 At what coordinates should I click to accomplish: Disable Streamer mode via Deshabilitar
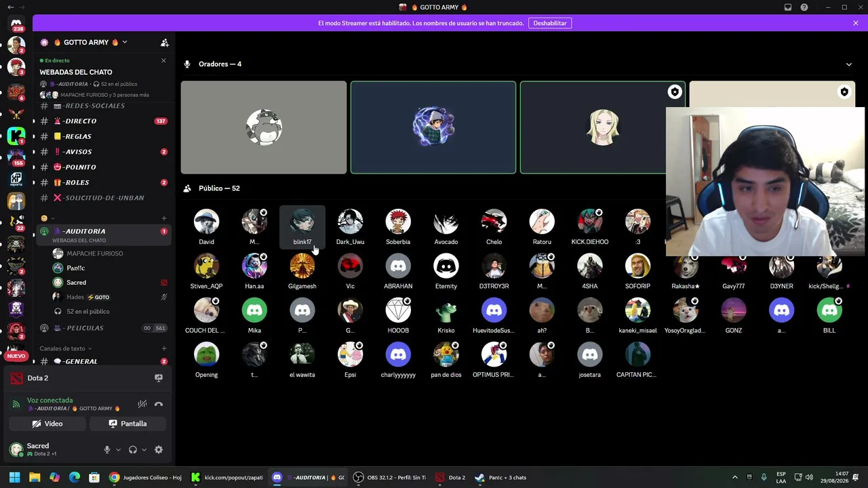[550, 23]
